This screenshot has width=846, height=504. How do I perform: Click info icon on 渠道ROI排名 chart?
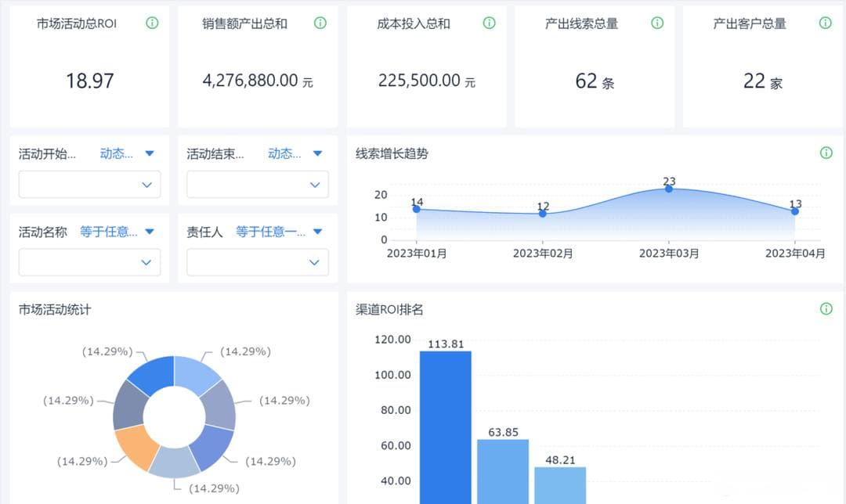click(x=826, y=308)
